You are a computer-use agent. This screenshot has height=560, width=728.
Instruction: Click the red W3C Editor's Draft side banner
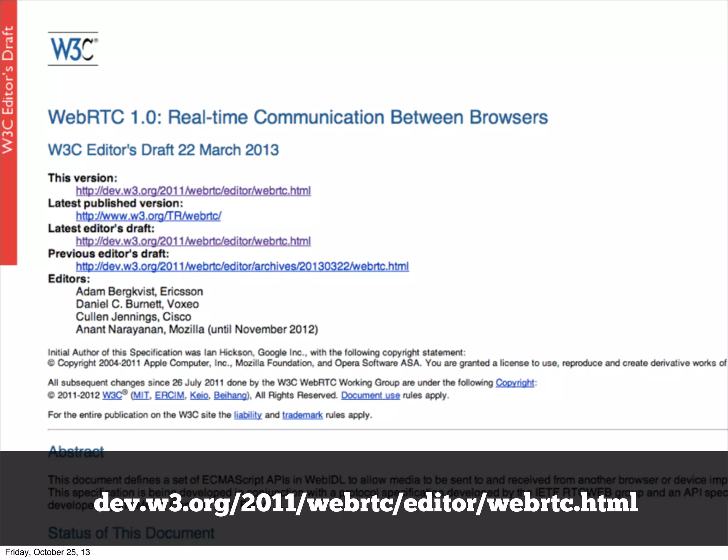9,133
